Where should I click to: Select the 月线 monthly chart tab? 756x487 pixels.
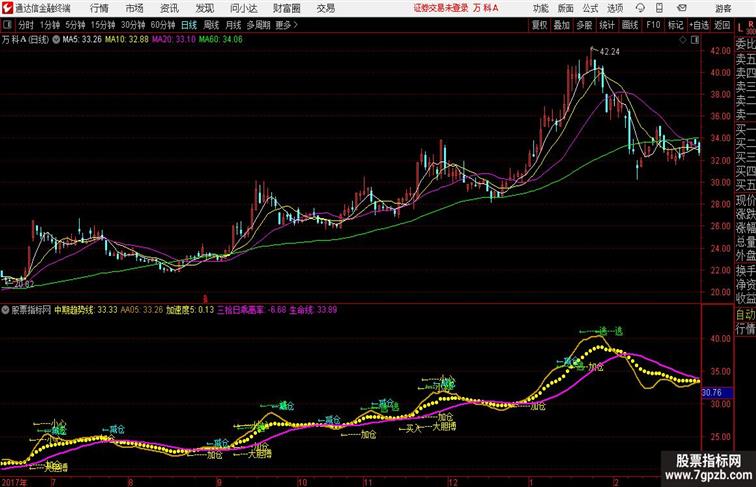click(233, 25)
